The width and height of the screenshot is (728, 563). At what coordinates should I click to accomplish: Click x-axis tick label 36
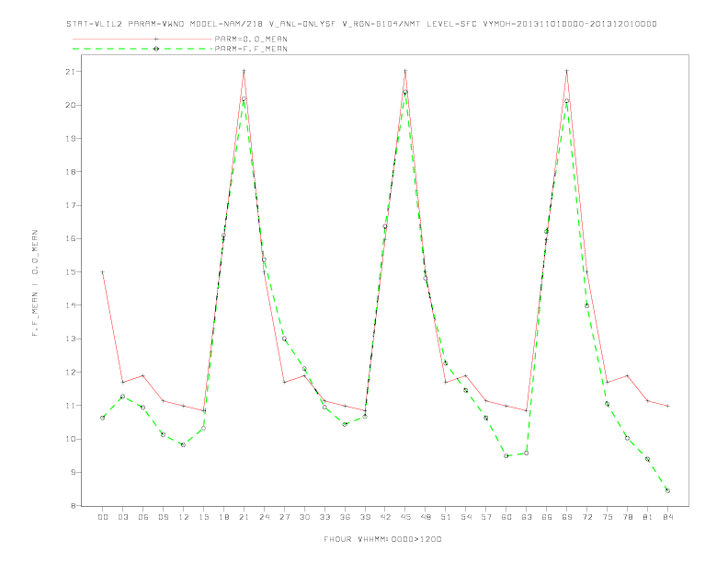[345, 517]
